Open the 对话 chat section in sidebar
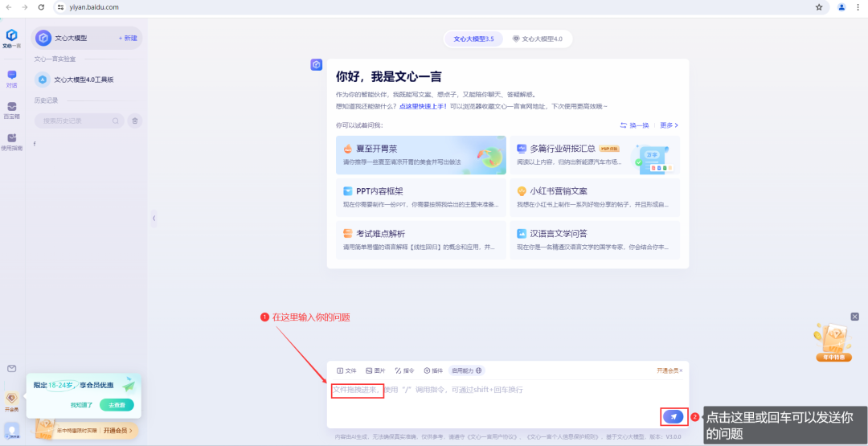The image size is (868, 446). (11, 79)
